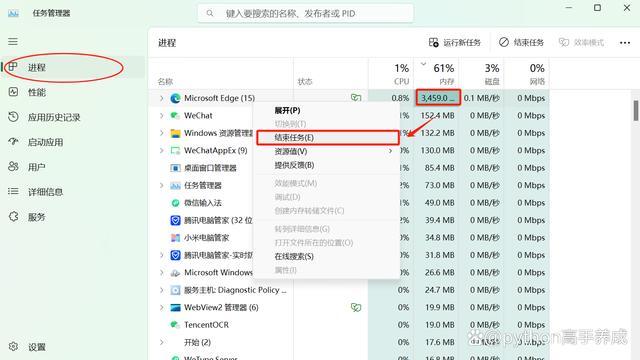Click the WeChat process icon
Screen dimensions: 640x360
tap(175, 116)
